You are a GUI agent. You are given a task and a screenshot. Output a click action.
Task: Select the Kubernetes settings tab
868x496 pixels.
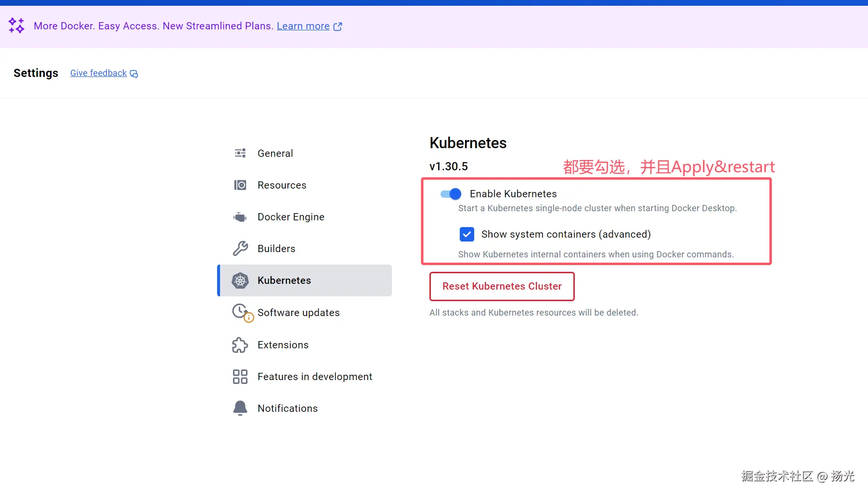pos(305,280)
